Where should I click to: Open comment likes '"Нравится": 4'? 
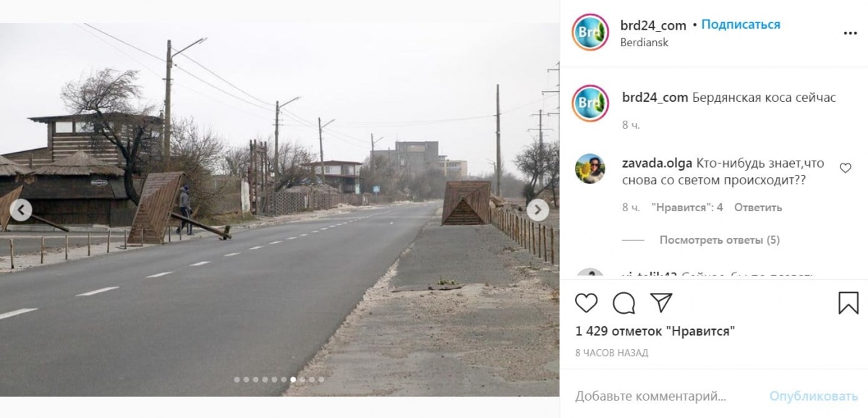coord(687,208)
